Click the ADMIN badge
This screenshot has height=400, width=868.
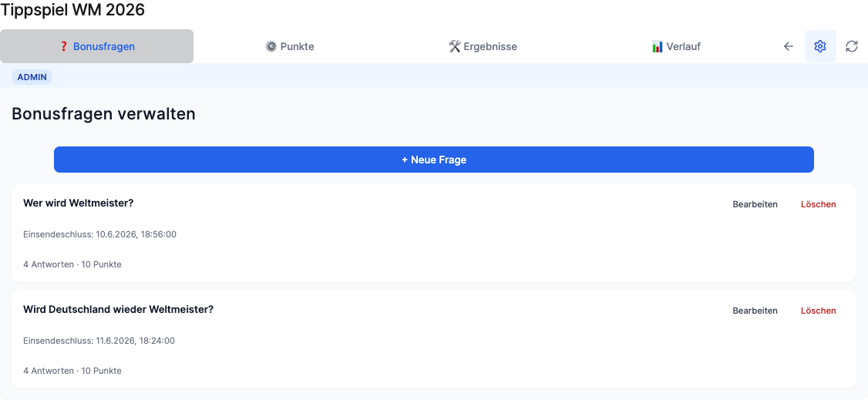coord(32,77)
